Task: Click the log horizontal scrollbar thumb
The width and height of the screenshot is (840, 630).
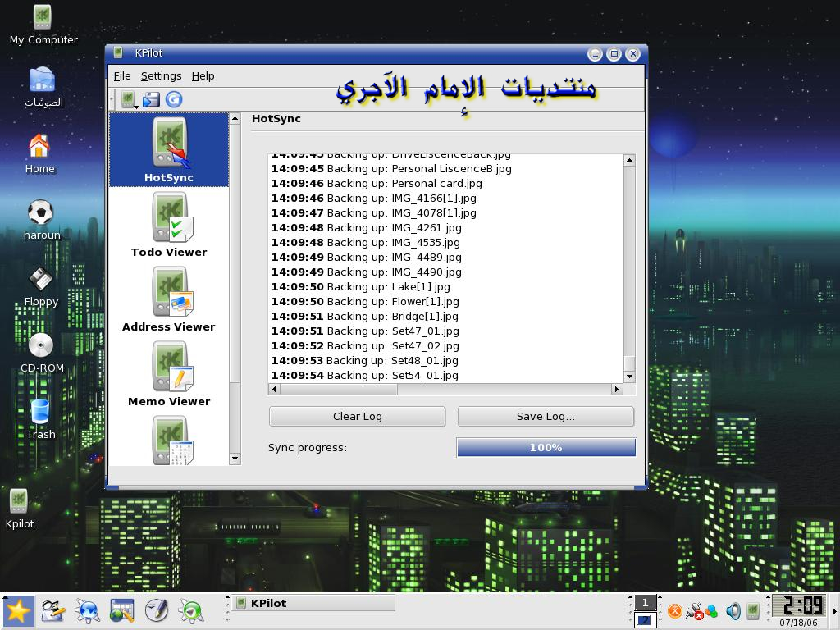Action: [339, 390]
